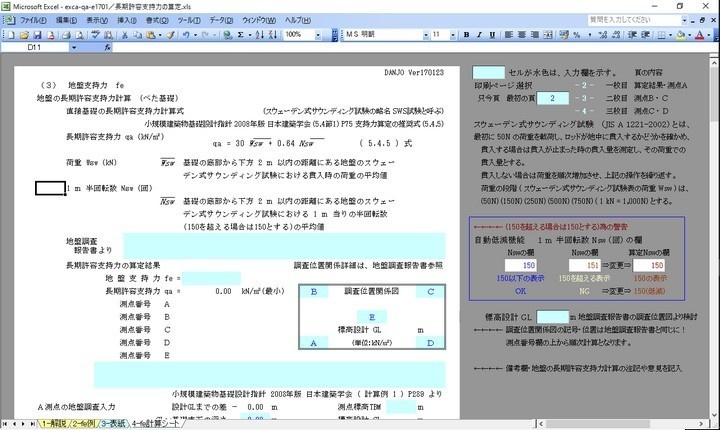
Task: Run the spelling check tool
Action: [x=95, y=35]
